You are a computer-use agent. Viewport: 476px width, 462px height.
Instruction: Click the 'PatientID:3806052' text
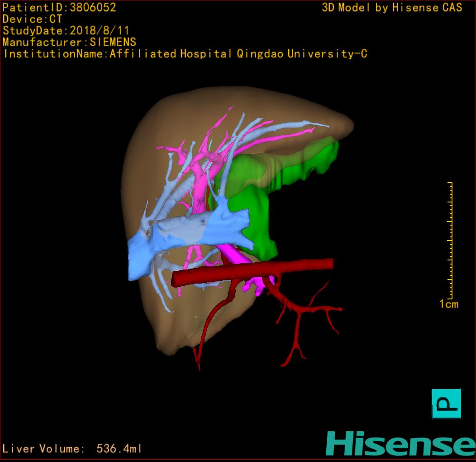pos(59,7)
